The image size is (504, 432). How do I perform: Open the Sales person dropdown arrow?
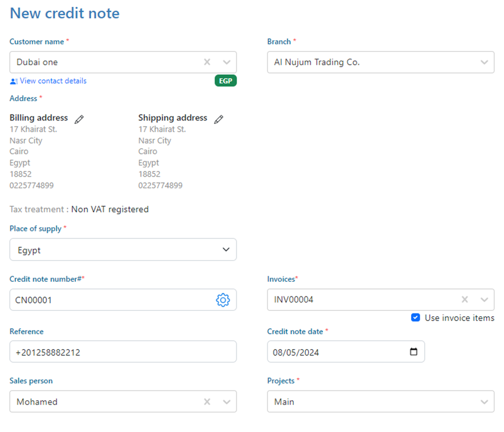point(227,402)
